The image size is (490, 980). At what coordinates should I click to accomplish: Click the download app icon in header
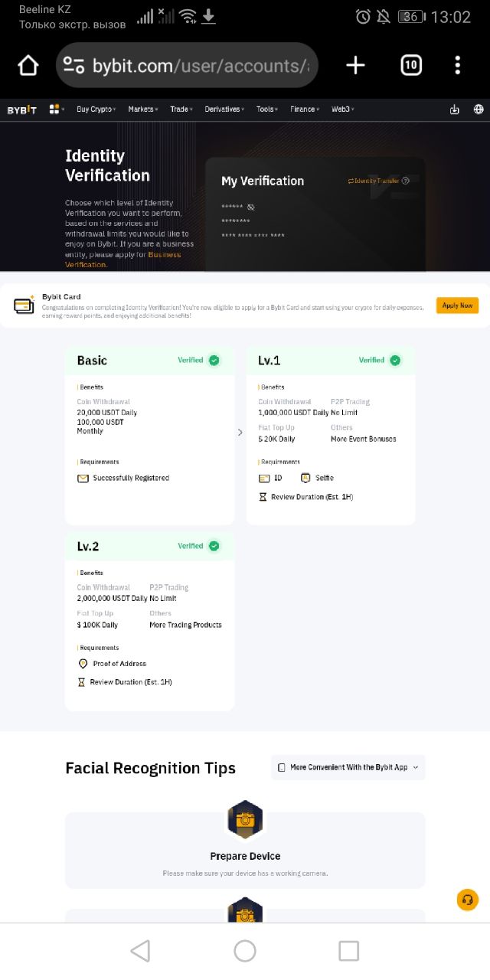454,109
